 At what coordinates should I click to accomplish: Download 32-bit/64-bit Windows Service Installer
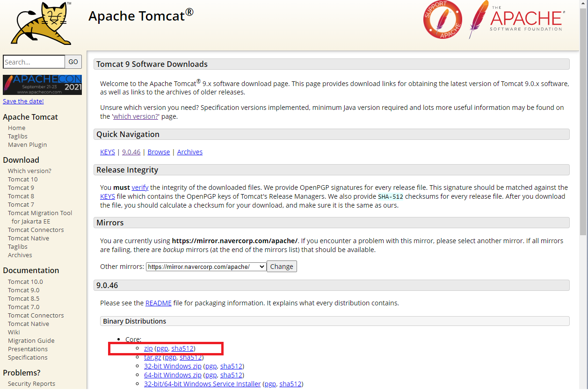pos(203,384)
